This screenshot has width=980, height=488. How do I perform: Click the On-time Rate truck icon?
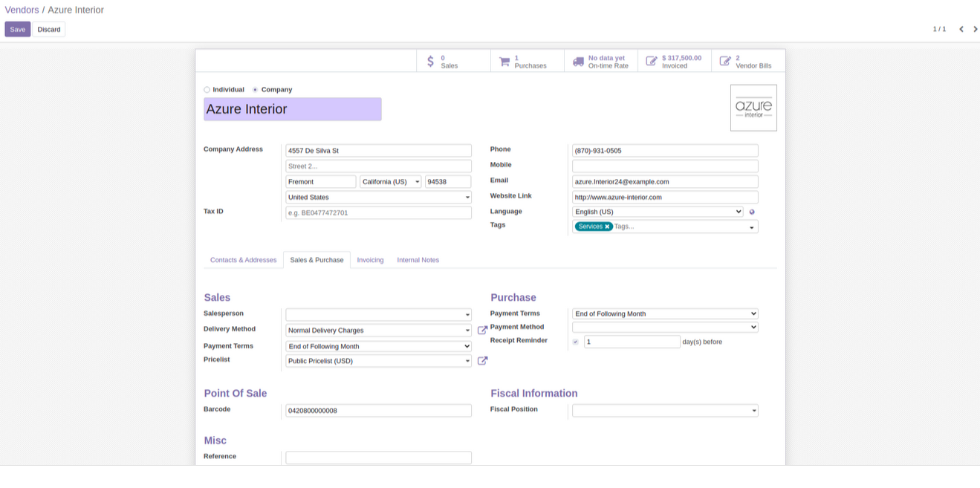[x=578, y=62]
